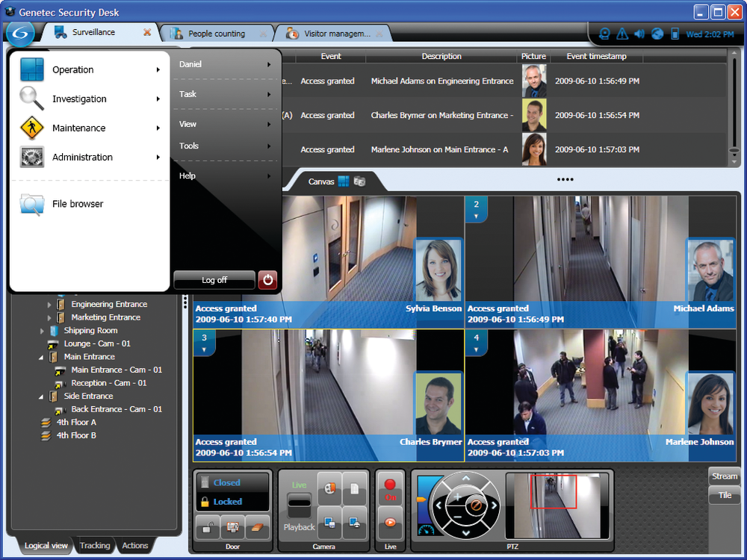The image size is (747, 560).
Task: Click the network globe status icon
Action: click(657, 34)
